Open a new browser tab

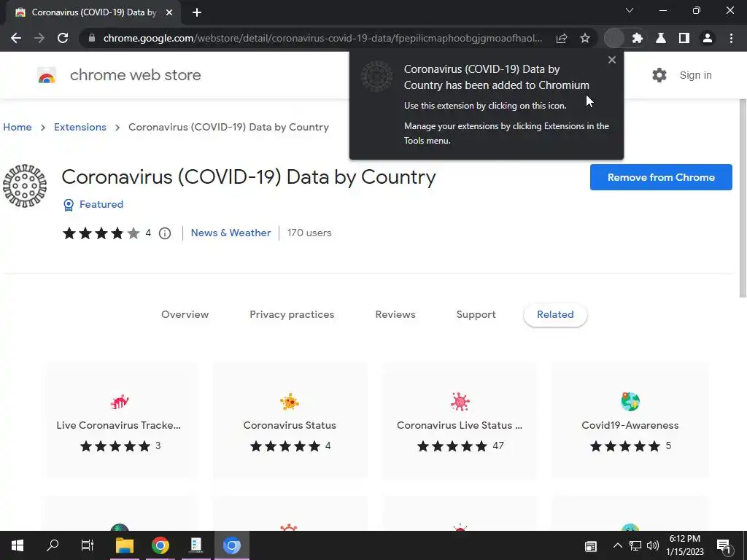[x=197, y=12]
